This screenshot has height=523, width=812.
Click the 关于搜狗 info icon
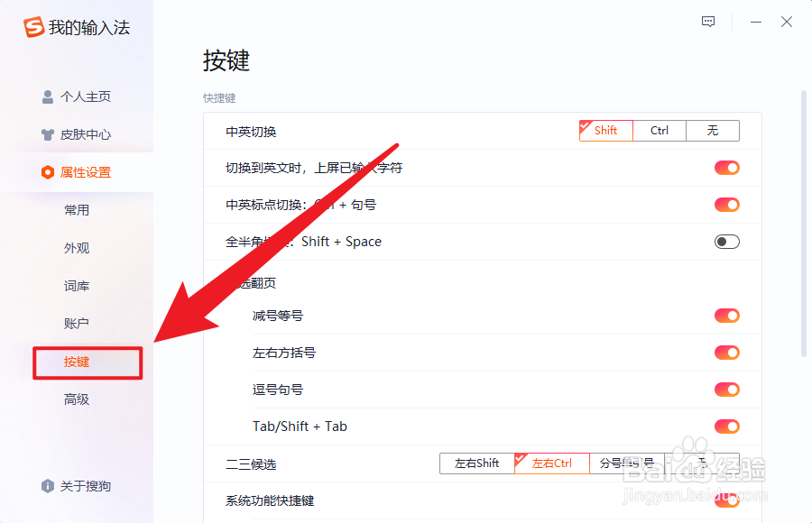[47, 486]
